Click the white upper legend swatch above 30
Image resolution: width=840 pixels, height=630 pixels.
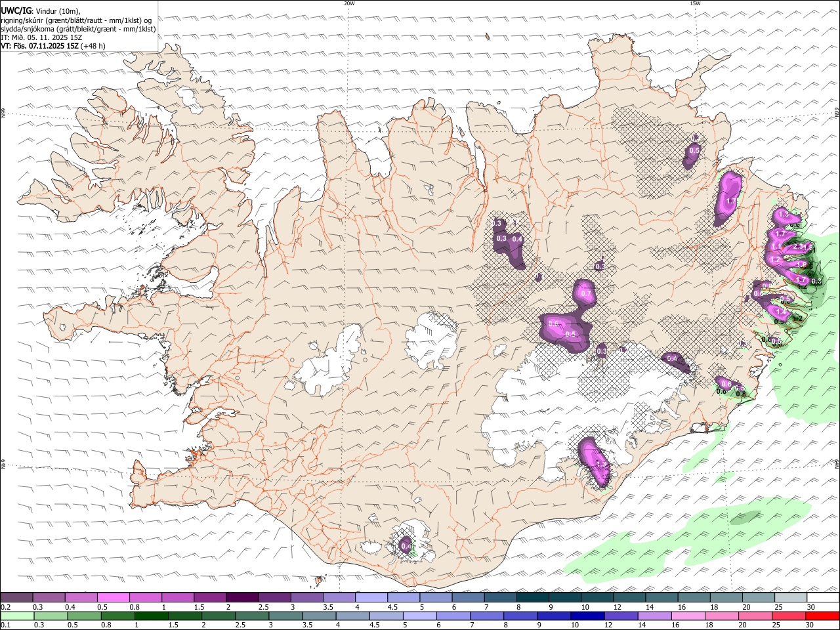tap(822, 598)
